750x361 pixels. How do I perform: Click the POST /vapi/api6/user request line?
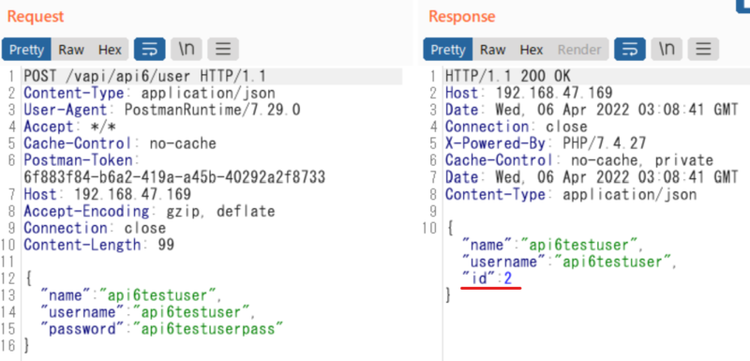pos(145,77)
